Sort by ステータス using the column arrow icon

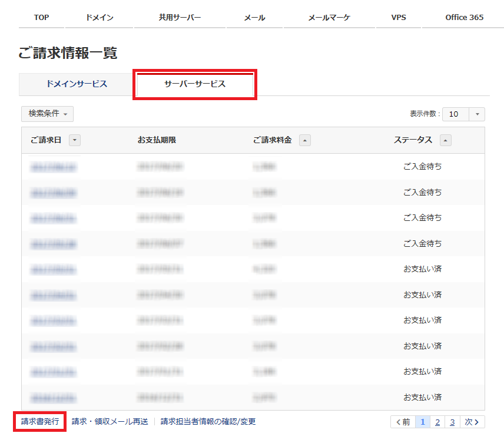(x=446, y=140)
